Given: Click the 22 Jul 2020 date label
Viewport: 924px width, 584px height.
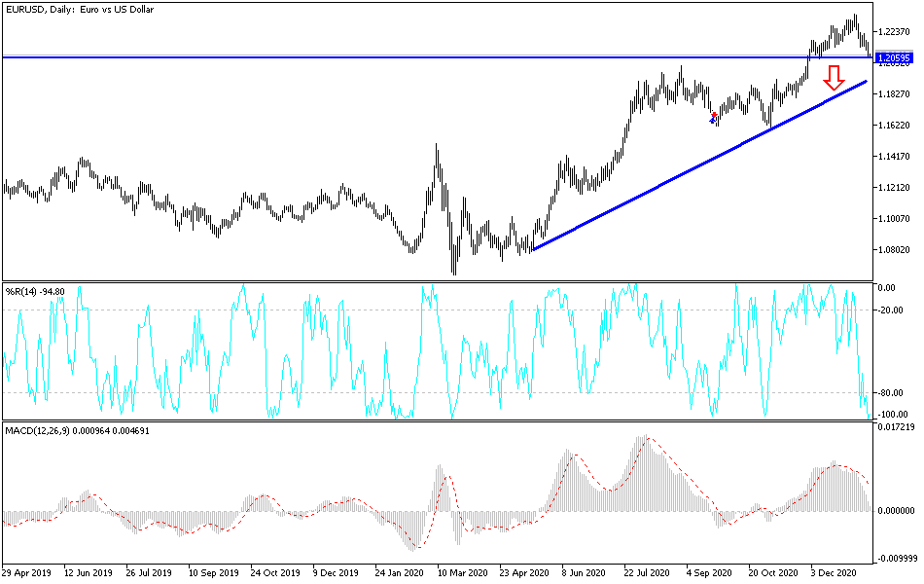Looking at the screenshot, I should click(x=648, y=572).
